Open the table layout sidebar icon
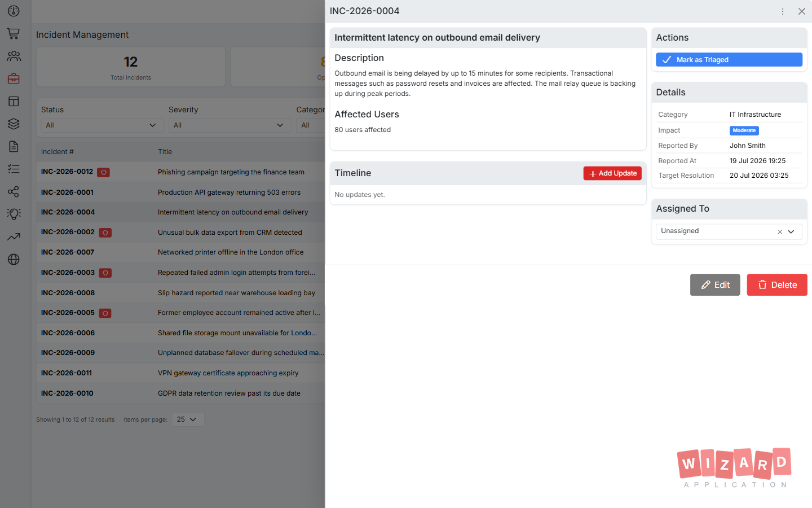Viewport: 812px width, 508px height. pos(14,101)
